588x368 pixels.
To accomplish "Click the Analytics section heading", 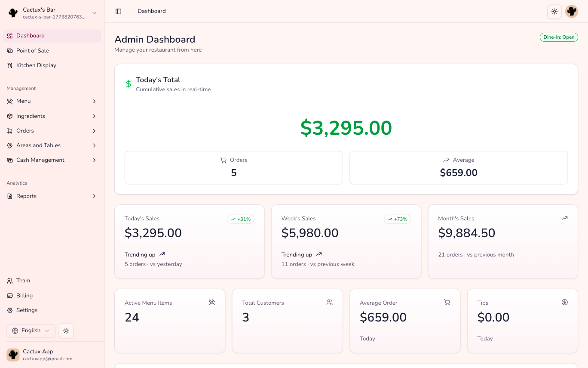I will [x=17, y=183].
